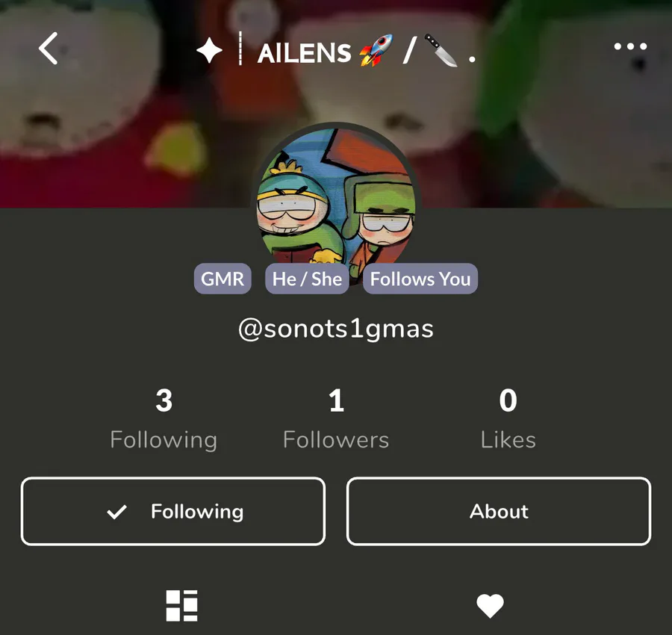The image size is (672, 635).
Task: View the 0 Likes count
Action: pos(508,419)
